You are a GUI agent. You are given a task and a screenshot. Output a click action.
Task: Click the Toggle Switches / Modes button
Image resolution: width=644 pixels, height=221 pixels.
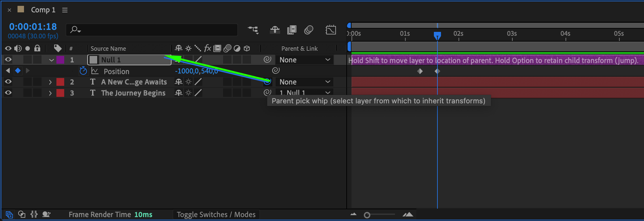point(216,214)
